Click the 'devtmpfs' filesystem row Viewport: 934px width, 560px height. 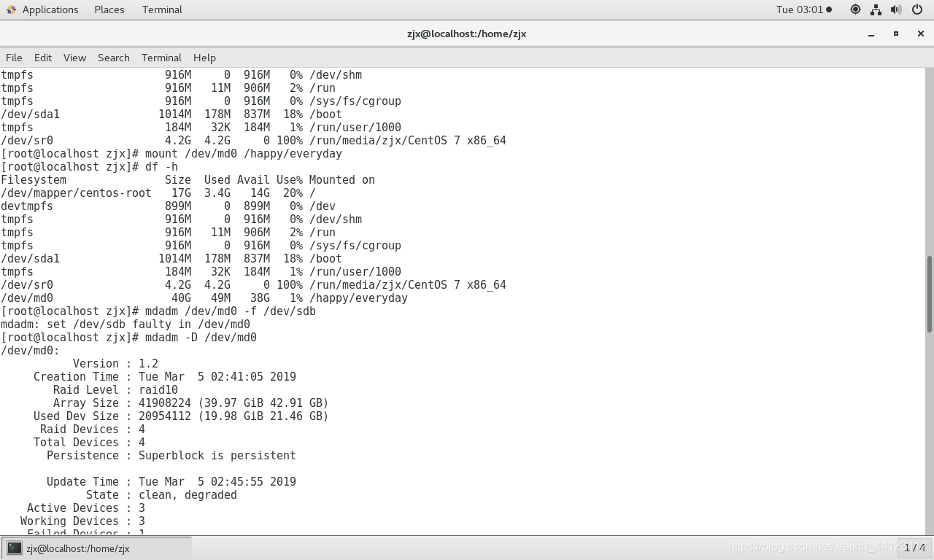pos(169,206)
